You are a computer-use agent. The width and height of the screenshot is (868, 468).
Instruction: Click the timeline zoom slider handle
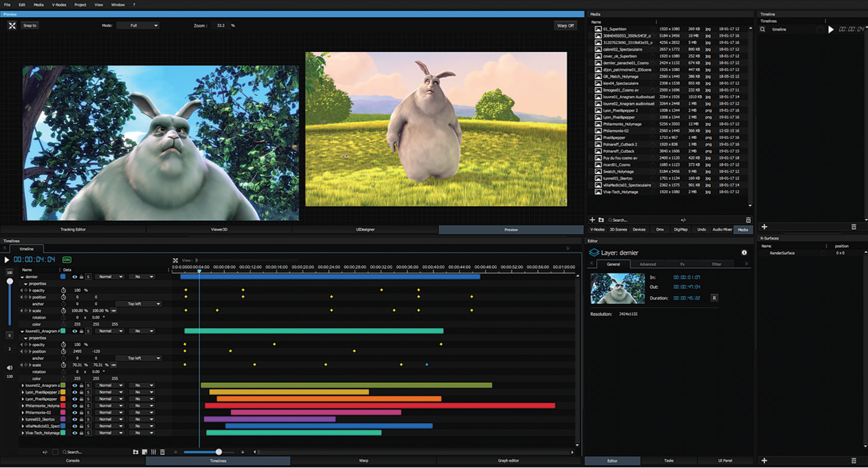(219, 452)
